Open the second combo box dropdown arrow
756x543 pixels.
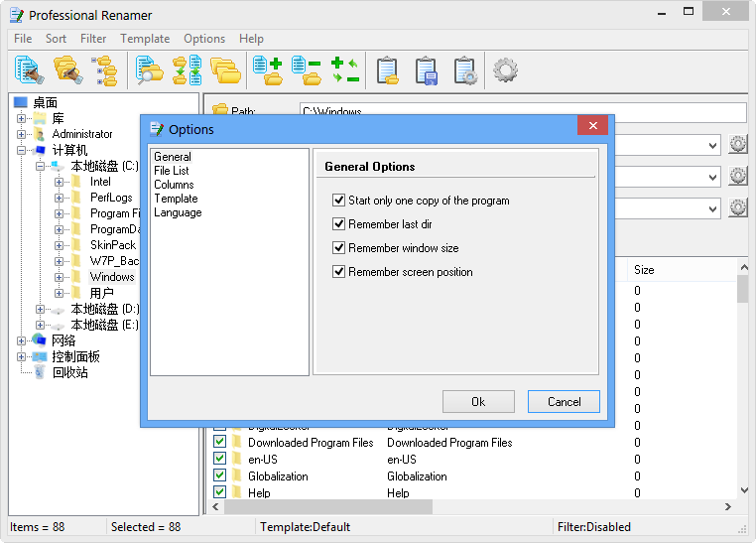tap(712, 178)
